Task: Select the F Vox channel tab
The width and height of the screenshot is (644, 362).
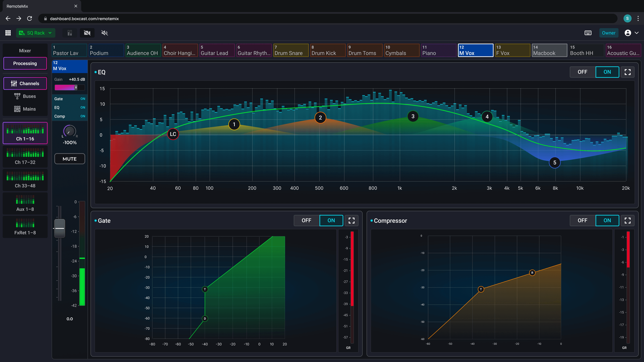Action: [512, 50]
